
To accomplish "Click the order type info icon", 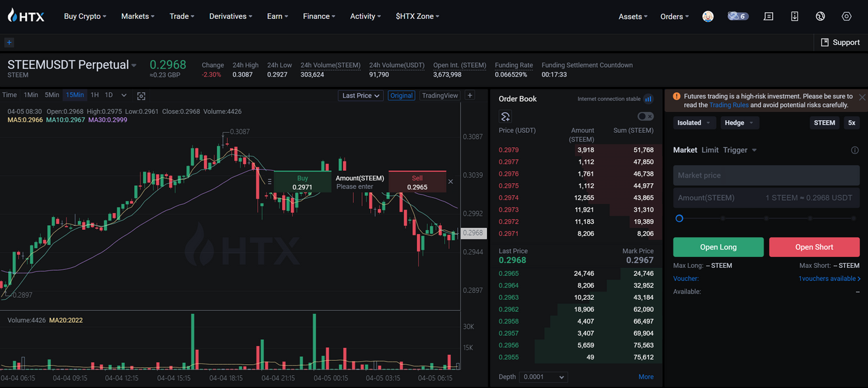I will point(855,151).
